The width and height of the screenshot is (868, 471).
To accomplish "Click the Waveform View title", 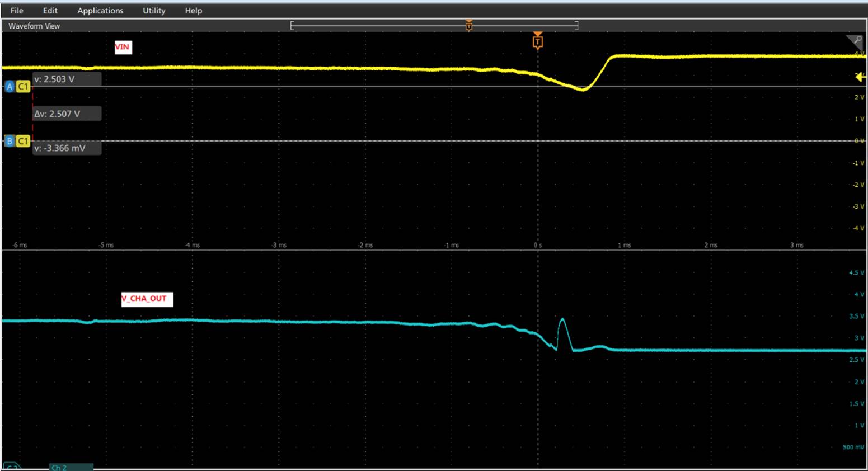I will point(34,26).
